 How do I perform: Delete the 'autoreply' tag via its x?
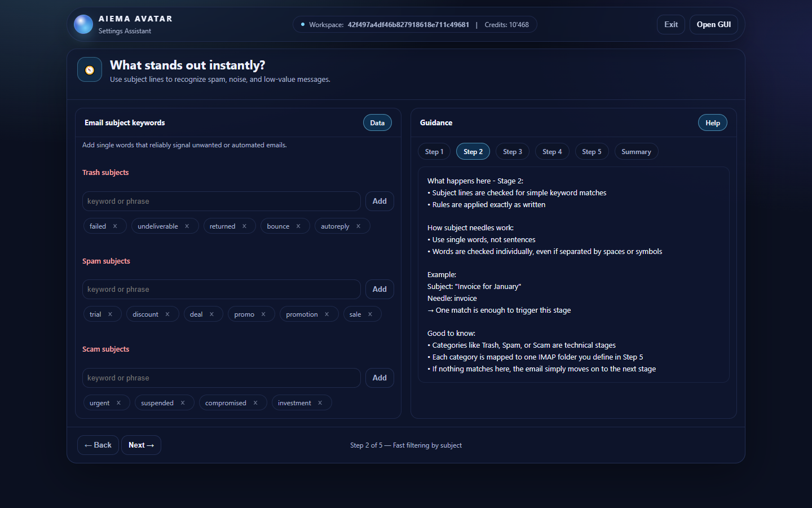click(358, 226)
